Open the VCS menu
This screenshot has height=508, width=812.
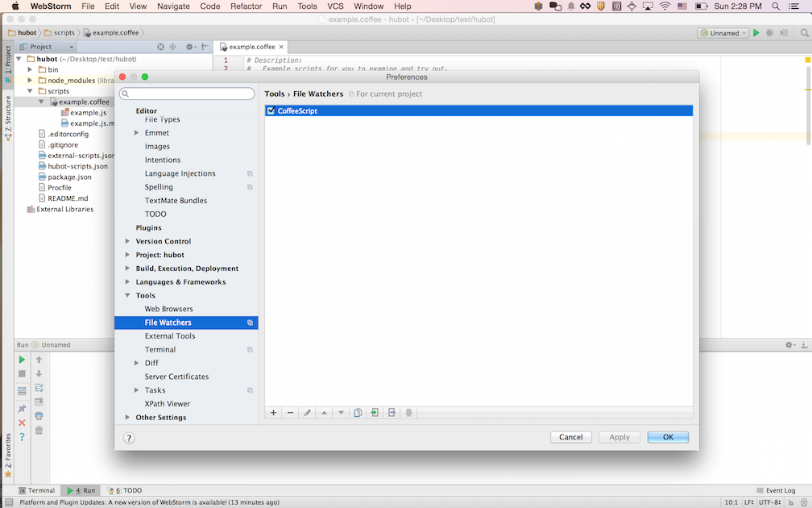336,6
